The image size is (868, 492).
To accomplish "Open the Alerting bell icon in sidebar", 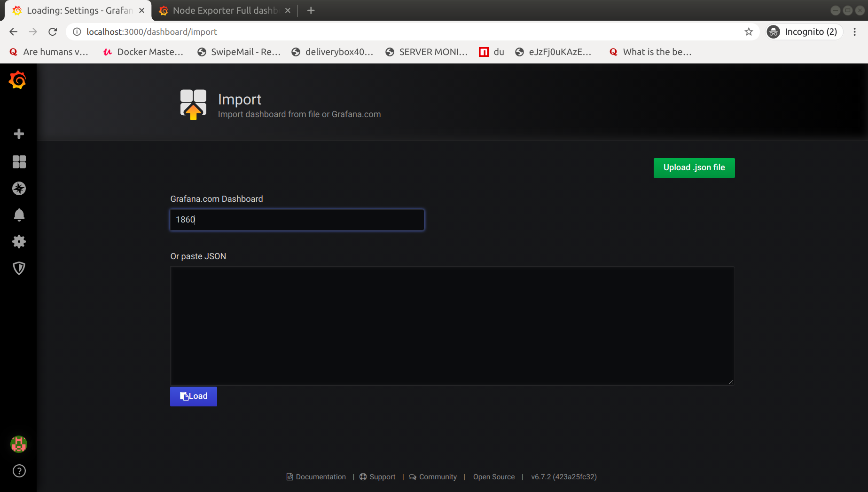I will pos(19,215).
